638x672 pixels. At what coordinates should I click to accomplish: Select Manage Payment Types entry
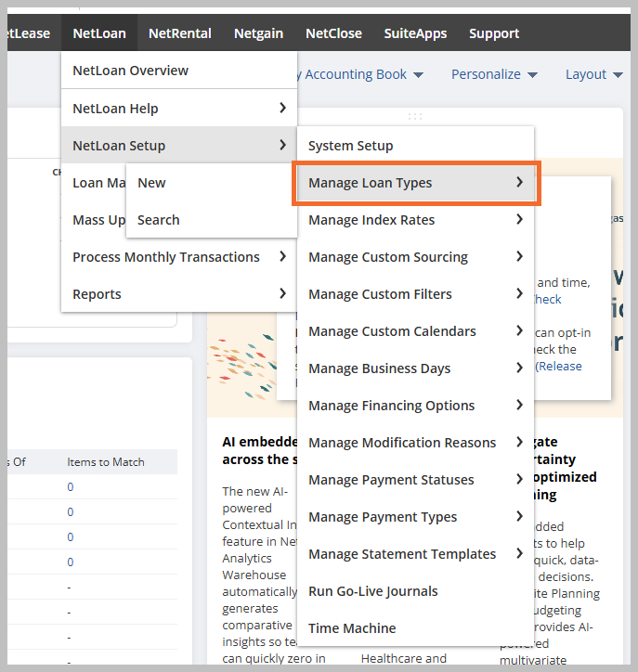click(415, 516)
